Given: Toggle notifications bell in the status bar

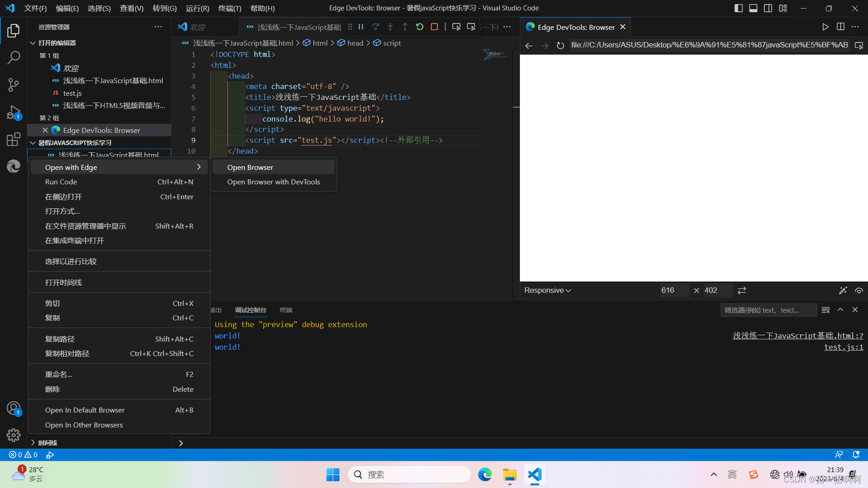Looking at the screenshot, I should click(x=856, y=455).
